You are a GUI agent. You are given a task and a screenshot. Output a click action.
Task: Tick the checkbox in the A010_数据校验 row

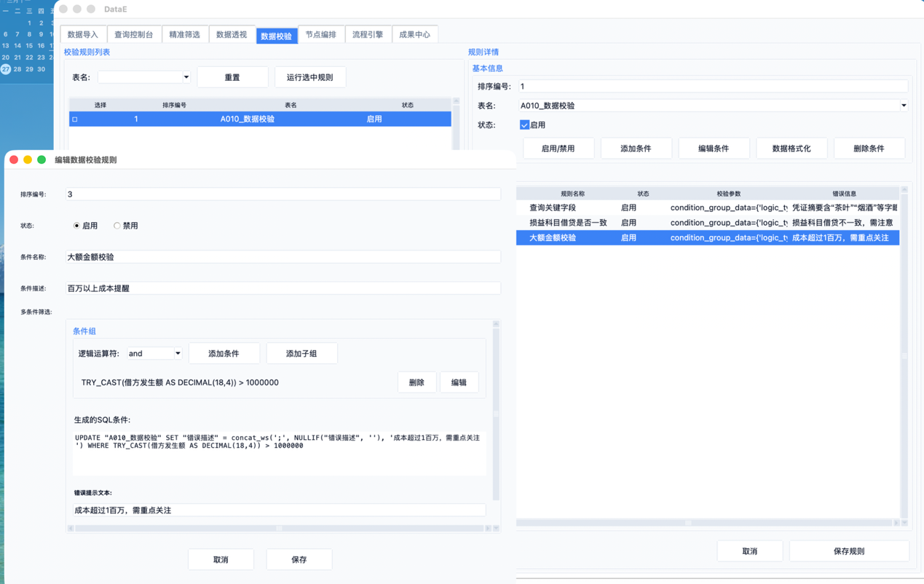(x=75, y=119)
